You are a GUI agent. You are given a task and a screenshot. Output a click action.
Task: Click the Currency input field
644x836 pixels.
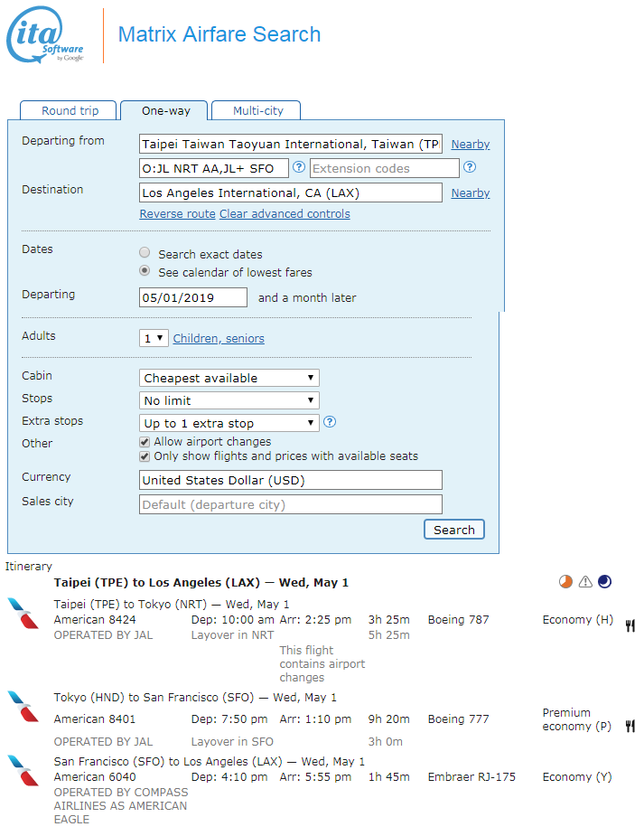[290, 480]
